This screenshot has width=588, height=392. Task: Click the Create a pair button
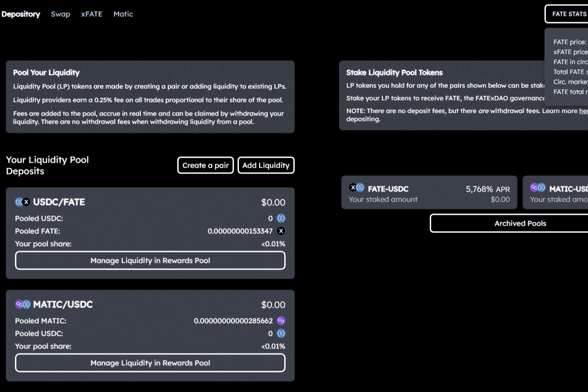pyautogui.click(x=205, y=165)
